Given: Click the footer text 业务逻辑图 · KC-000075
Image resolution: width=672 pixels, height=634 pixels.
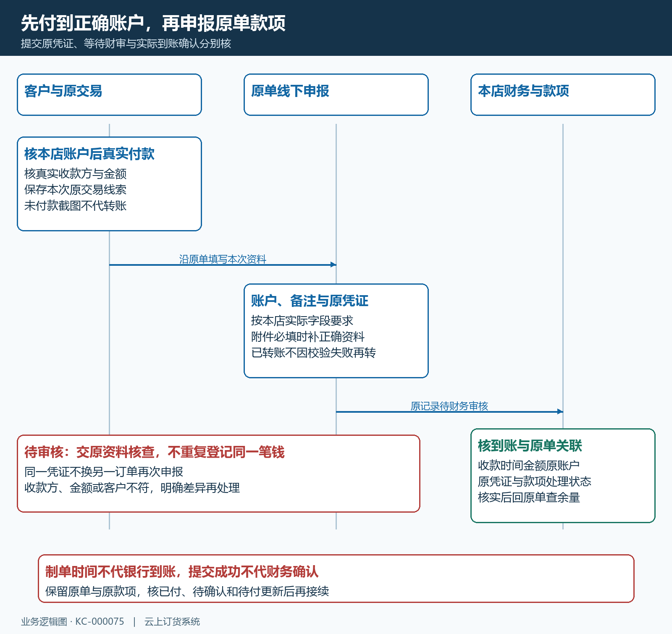Looking at the screenshot, I should (x=73, y=621).
